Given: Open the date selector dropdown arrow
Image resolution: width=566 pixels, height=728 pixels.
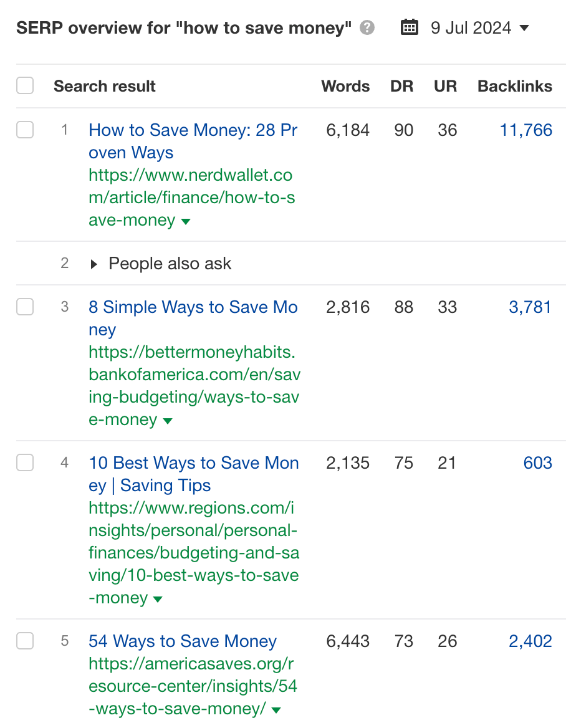Looking at the screenshot, I should 525,27.
